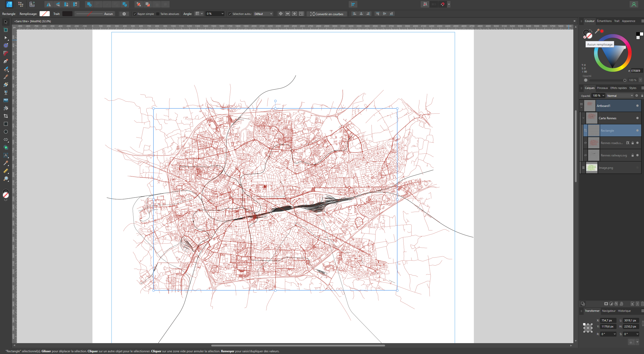
Task: Enable the Tailles absolues checkbox
Action: click(158, 14)
